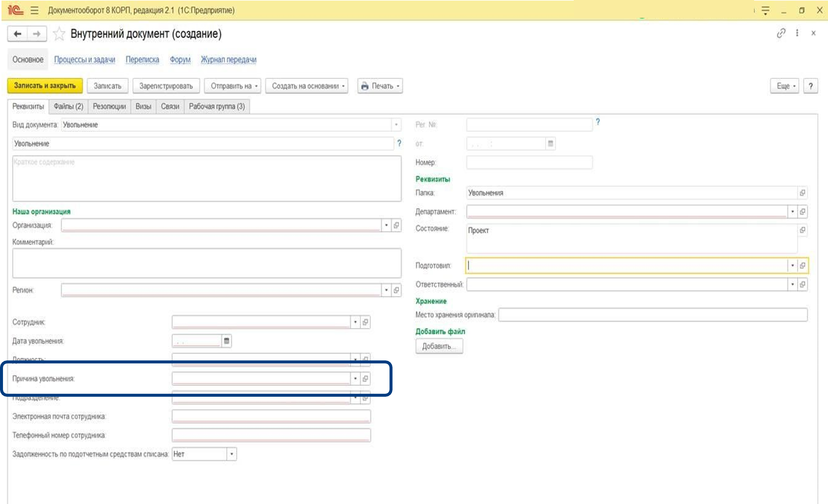Open the 1C main menu hamburger icon

coord(34,10)
